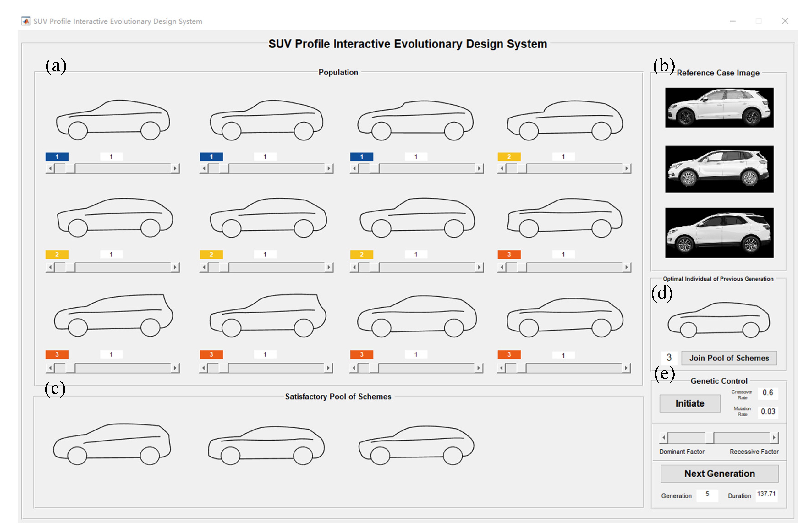Click the Mutation Rate field showing 0.03

768,411
